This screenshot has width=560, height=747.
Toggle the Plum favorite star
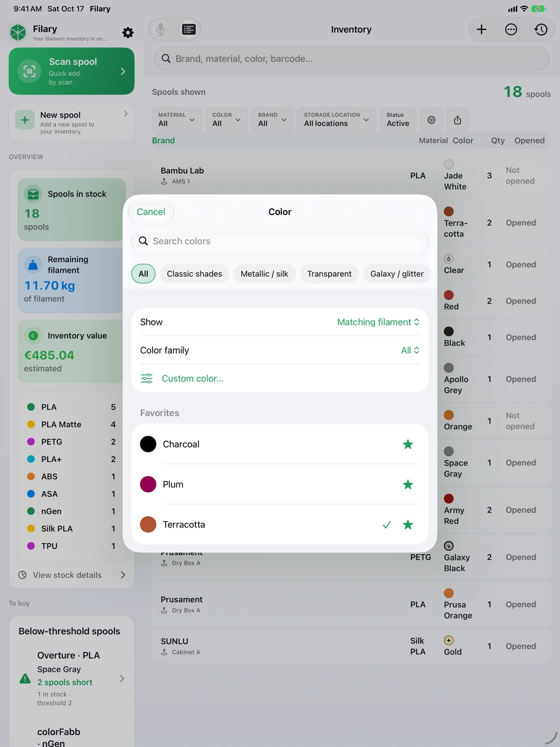click(408, 484)
